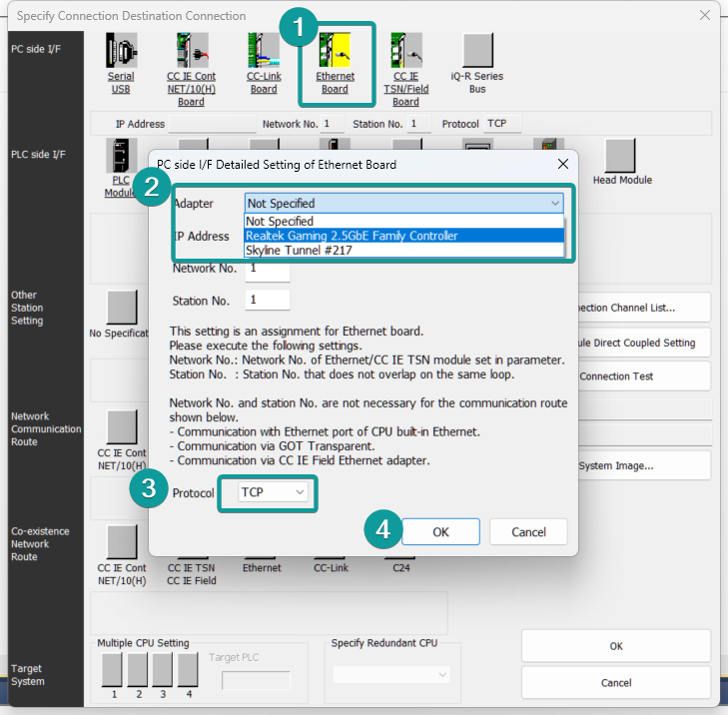Image resolution: width=728 pixels, height=715 pixels.
Task: Open System Image
Action: tap(644, 465)
